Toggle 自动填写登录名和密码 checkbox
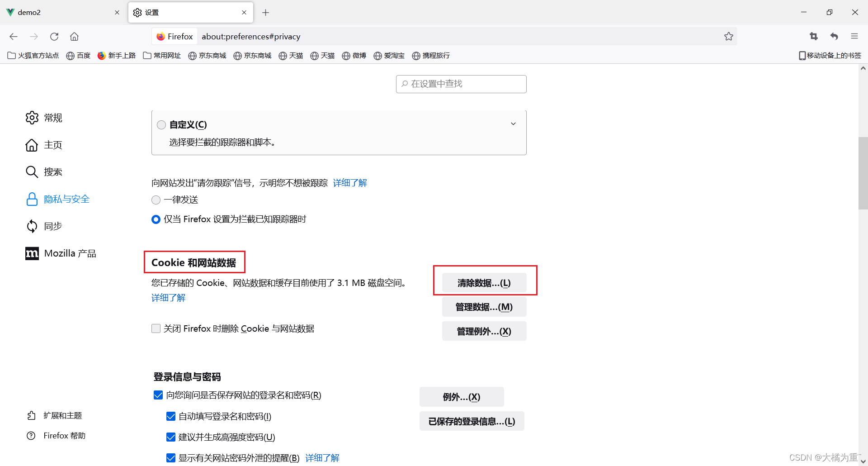This screenshot has width=868, height=466. click(171, 416)
